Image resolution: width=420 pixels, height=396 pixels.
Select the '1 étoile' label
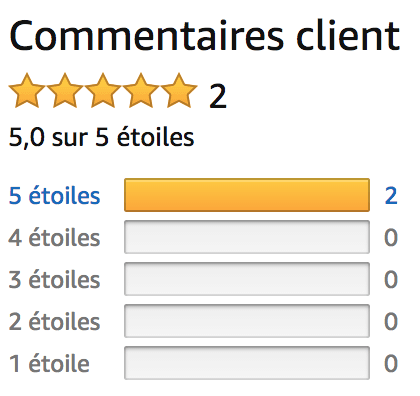(49, 363)
